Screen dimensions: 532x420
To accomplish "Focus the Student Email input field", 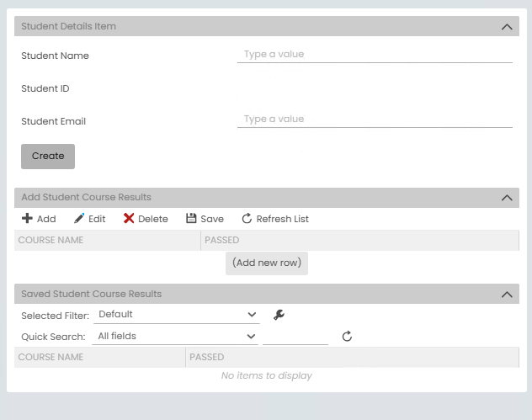I will click(375, 120).
